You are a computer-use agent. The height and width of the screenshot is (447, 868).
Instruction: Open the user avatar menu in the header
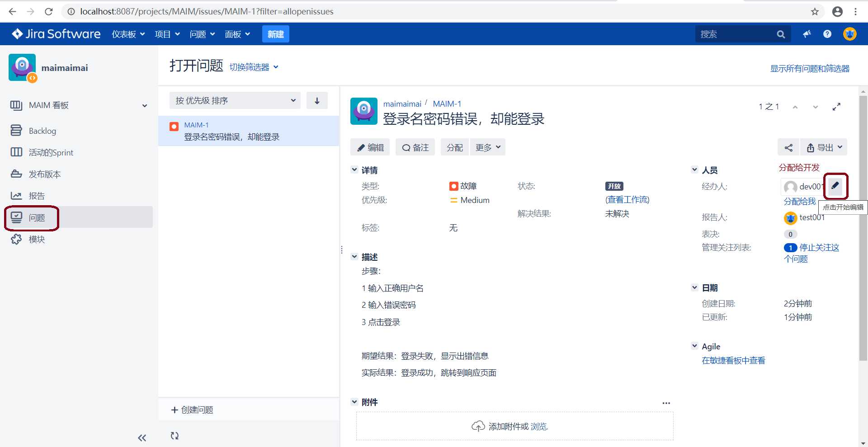coord(850,34)
